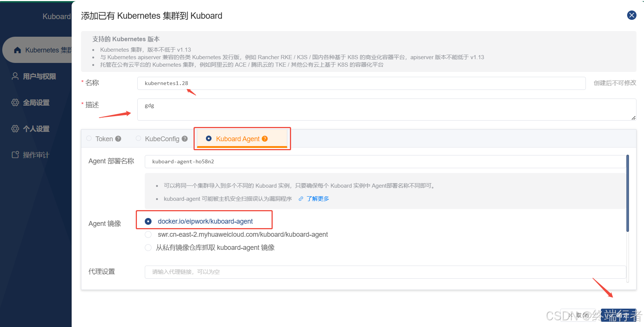Image resolution: width=644 pixels, height=327 pixels.
Task: Choose docker.io/eipwork/kuboard-agent image
Action: [x=148, y=221]
